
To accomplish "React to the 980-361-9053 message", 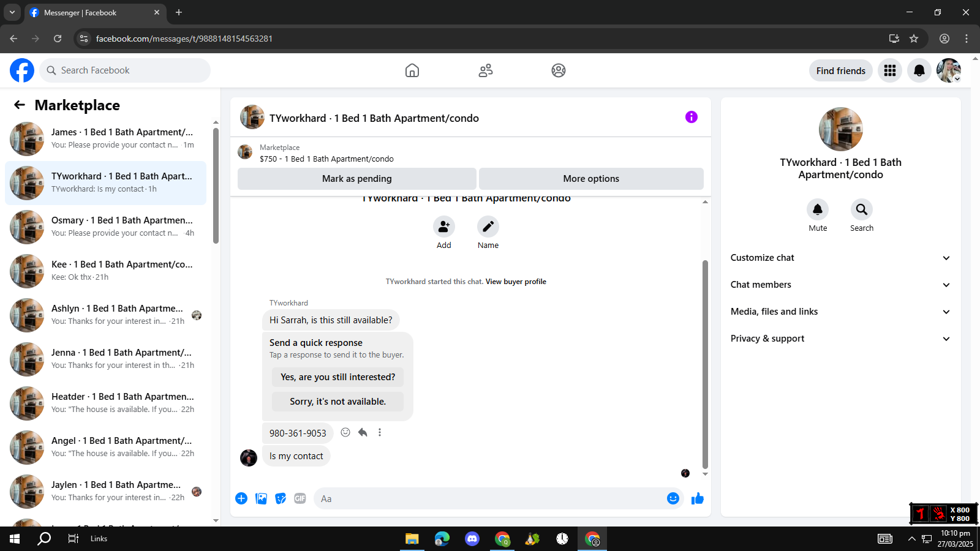I will pyautogui.click(x=345, y=432).
